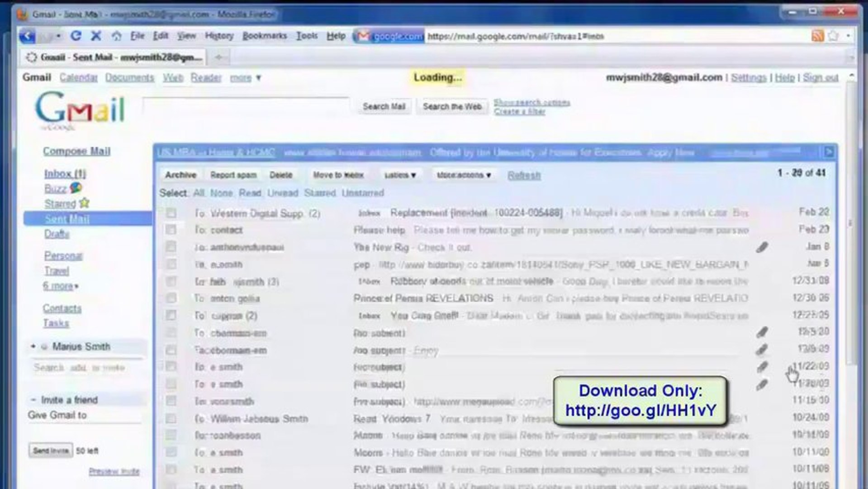Select the Western Digital Supp email checkbox

tap(171, 213)
